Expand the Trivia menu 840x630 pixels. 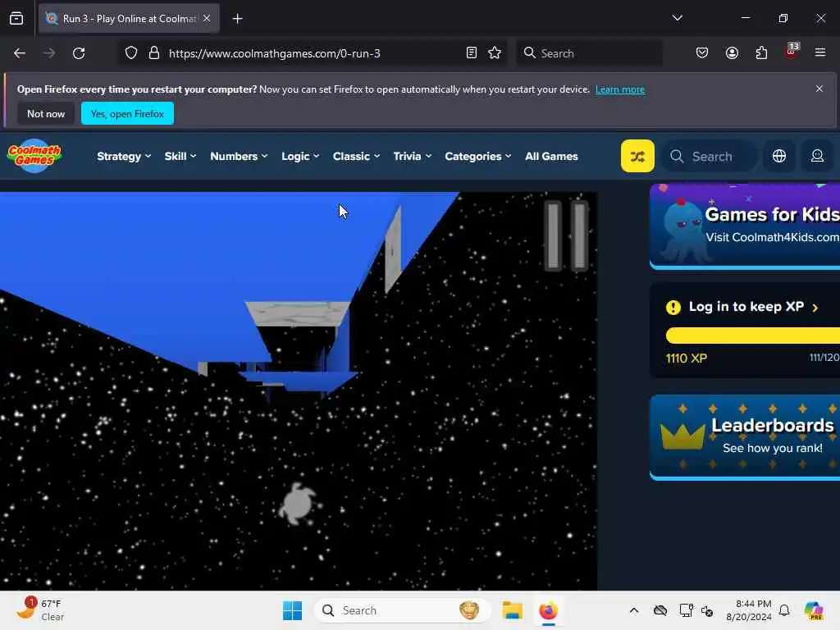(412, 157)
